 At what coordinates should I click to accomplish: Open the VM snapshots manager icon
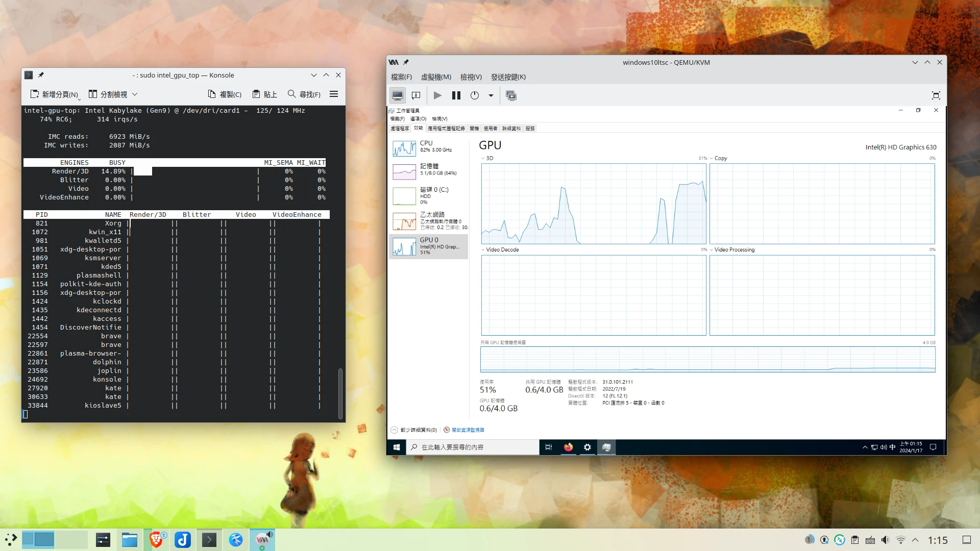pyautogui.click(x=511, y=95)
